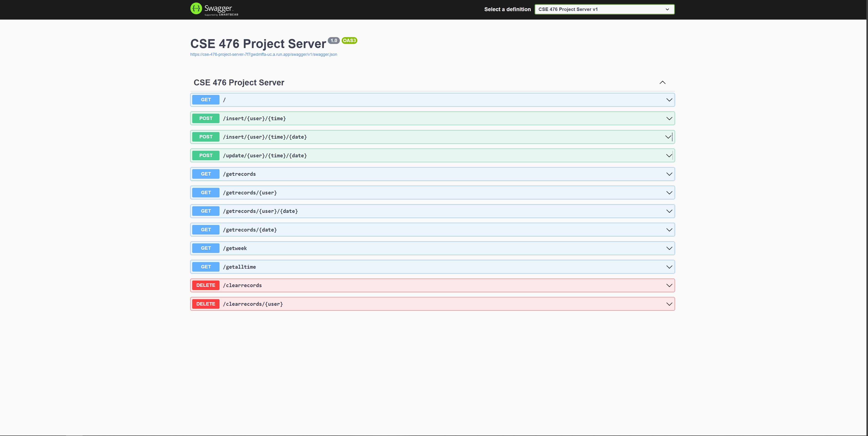
Task: Click the OAS3 badge
Action: tap(349, 41)
